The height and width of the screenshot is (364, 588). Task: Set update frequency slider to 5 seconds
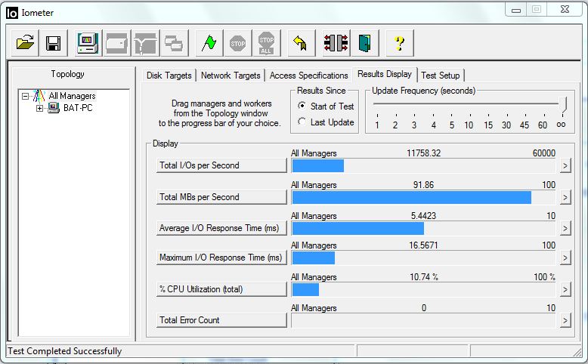pyautogui.click(x=451, y=105)
